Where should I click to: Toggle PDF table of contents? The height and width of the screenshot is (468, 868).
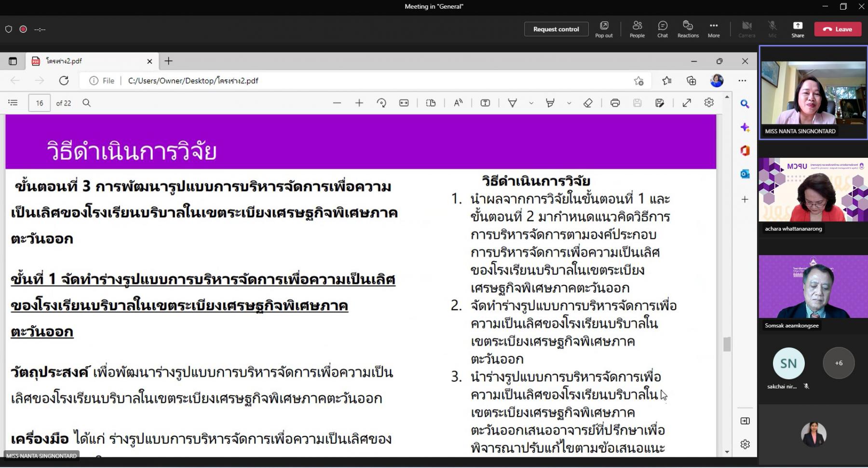pyautogui.click(x=13, y=103)
